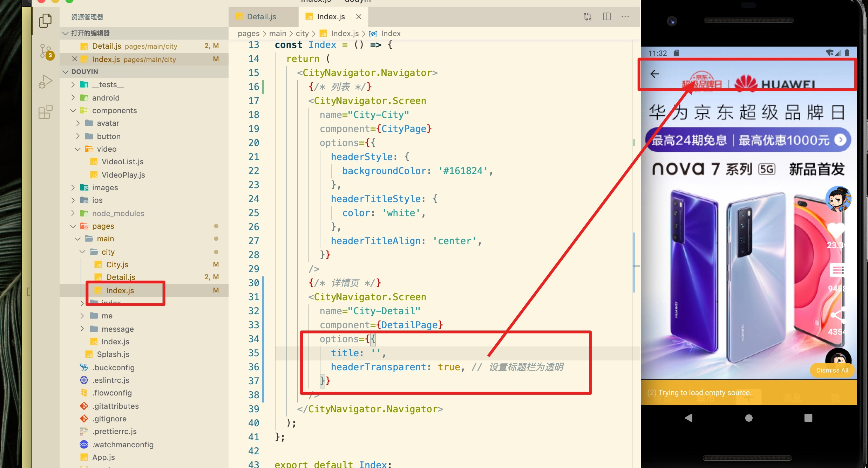Close Index.js in the open editors list
Screen dimensions: 868x468
(x=74, y=59)
